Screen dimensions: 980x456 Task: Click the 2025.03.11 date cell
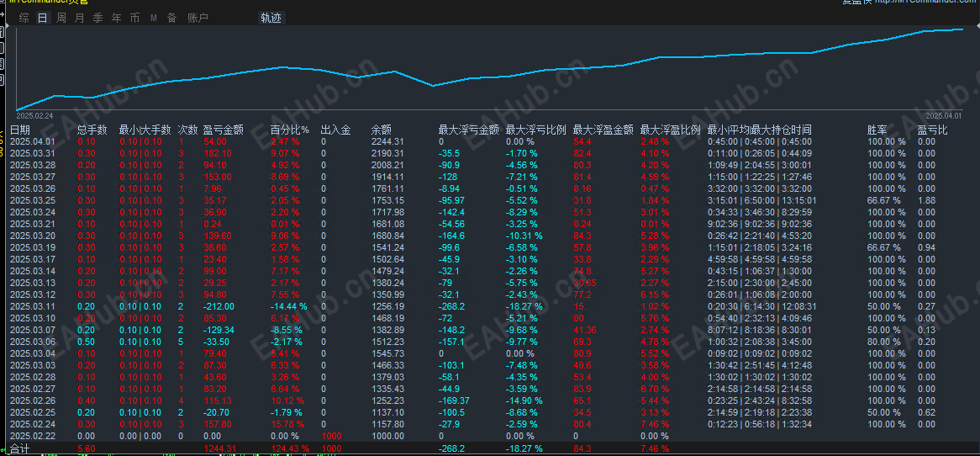tap(33, 306)
